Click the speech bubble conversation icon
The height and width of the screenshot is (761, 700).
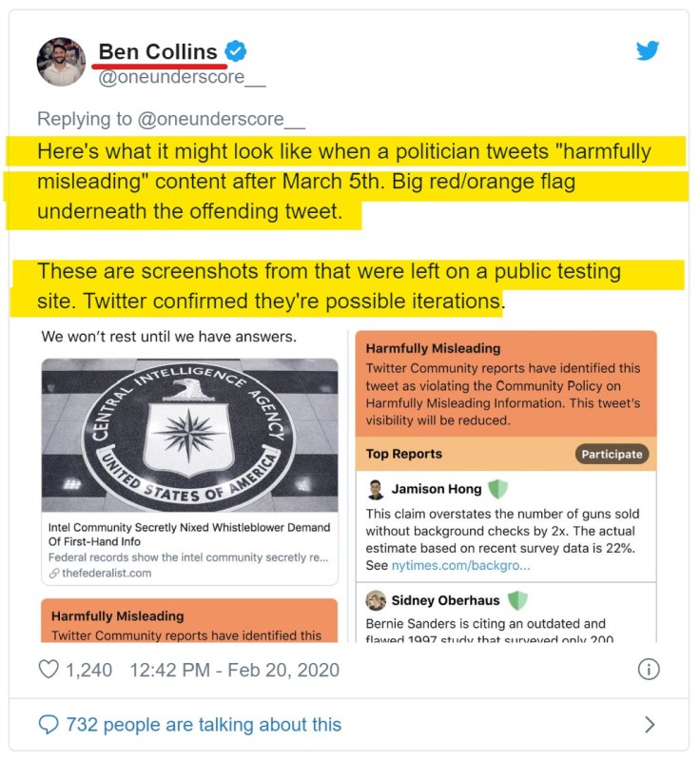(49, 725)
